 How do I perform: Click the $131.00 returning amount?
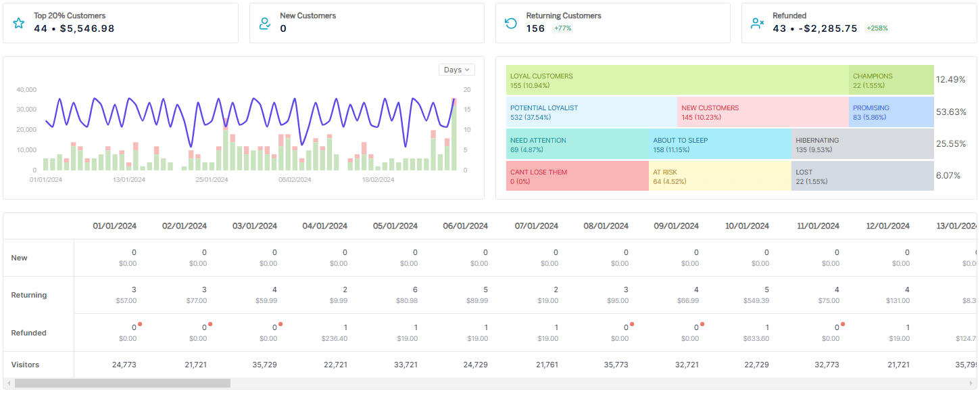pos(896,301)
